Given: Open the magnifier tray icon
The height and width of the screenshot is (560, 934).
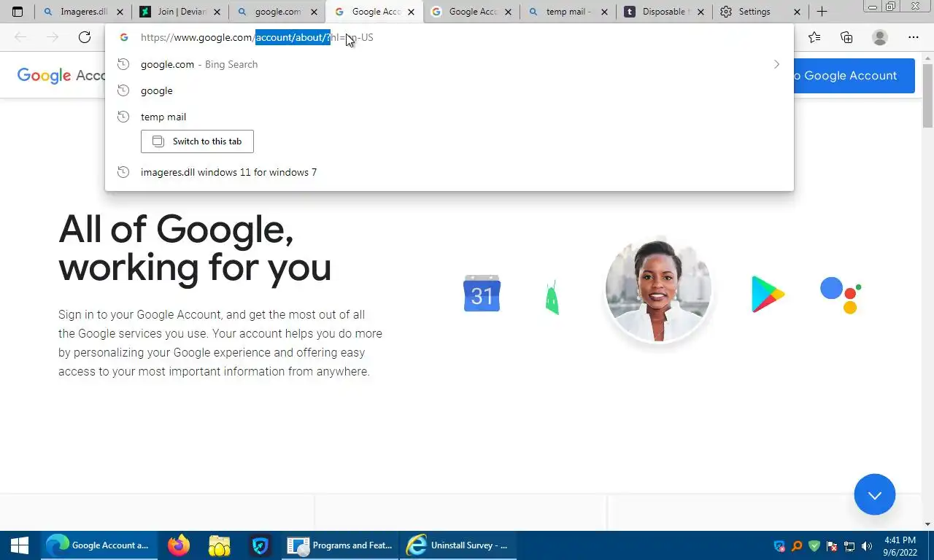Looking at the screenshot, I should pyautogui.click(x=797, y=545).
